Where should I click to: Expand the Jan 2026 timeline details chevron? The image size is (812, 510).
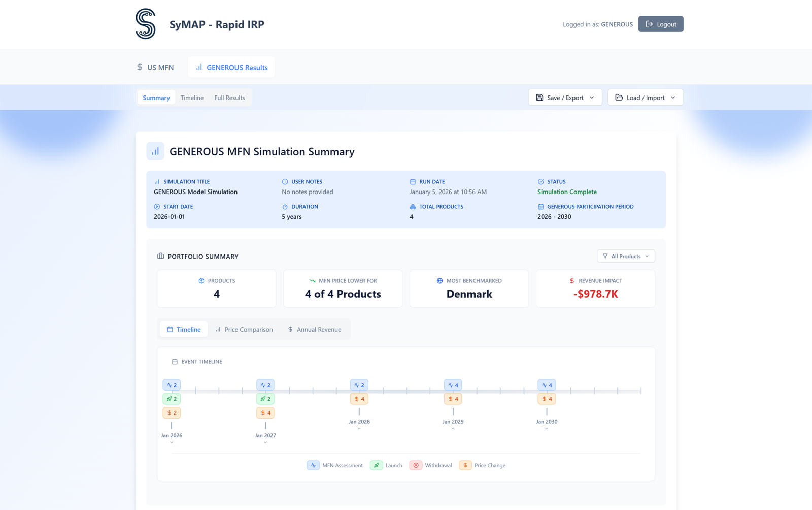click(x=172, y=442)
